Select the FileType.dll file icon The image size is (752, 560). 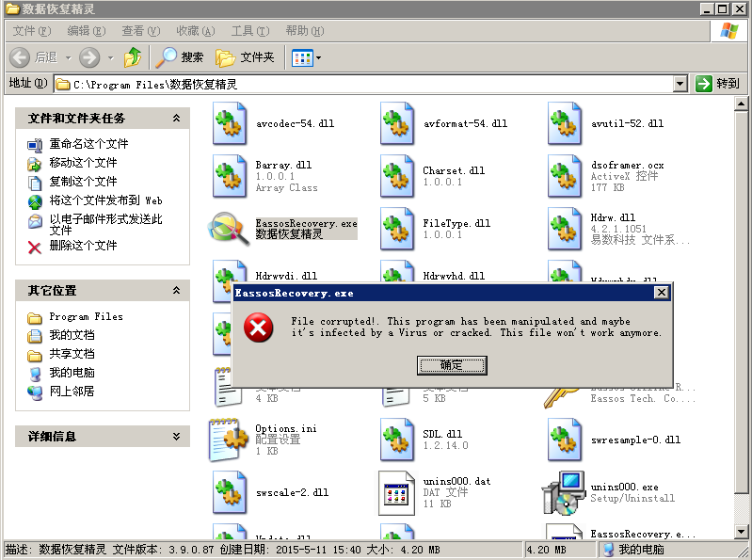click(397, 229)
